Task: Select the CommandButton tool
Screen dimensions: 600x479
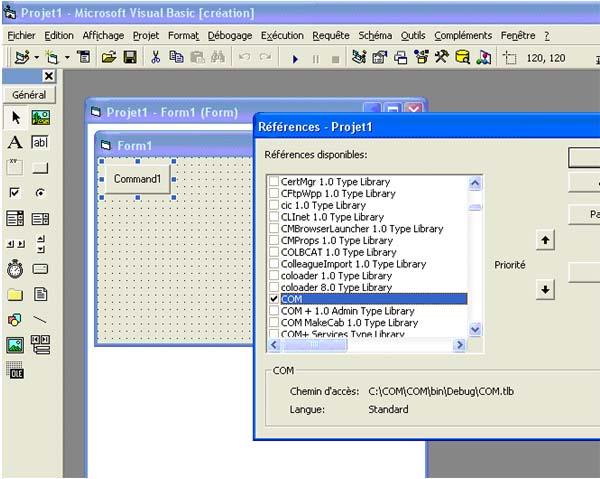Action: (40, 168)
